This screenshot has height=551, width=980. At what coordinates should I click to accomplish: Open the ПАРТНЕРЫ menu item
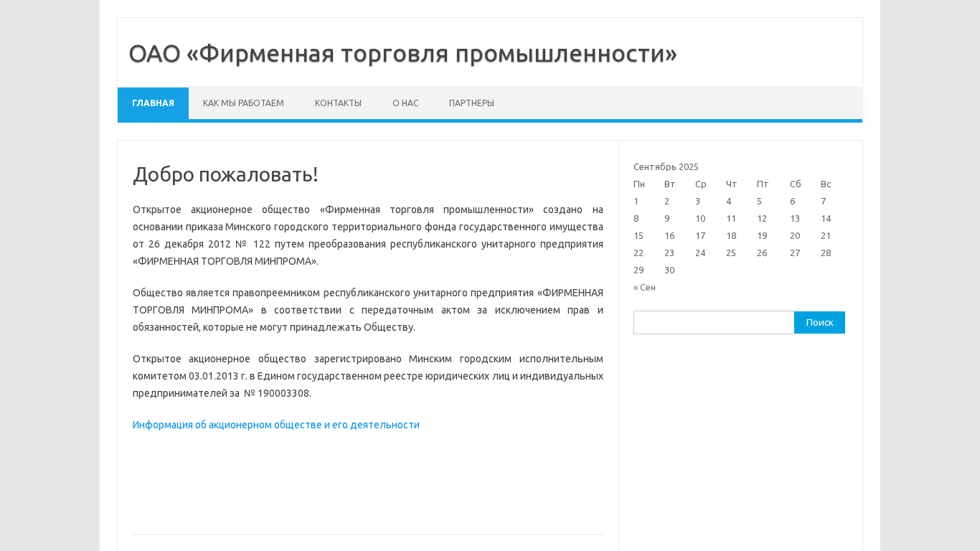coord(471,103)
